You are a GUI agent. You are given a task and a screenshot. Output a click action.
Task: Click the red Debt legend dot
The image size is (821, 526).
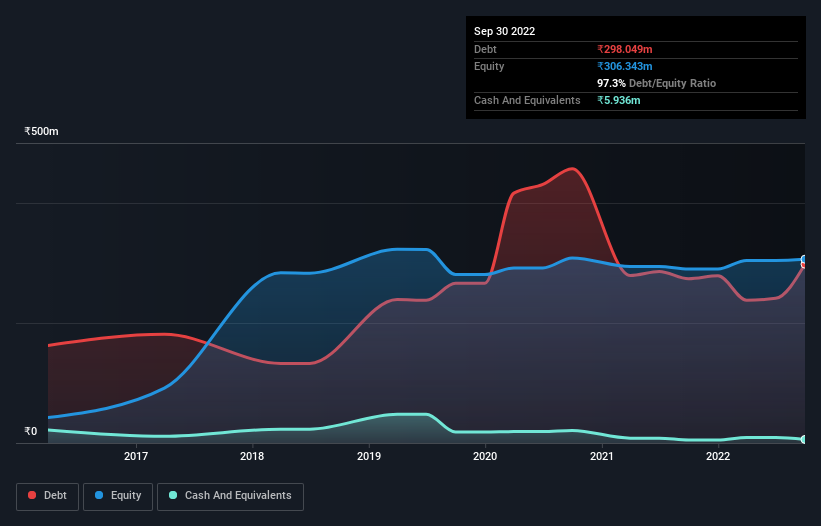[x=32, y=495]
